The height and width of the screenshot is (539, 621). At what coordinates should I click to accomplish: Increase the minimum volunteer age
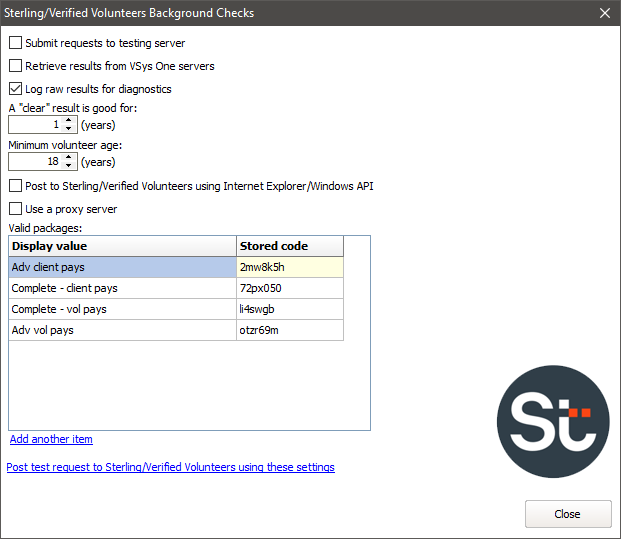coord(69,157)
